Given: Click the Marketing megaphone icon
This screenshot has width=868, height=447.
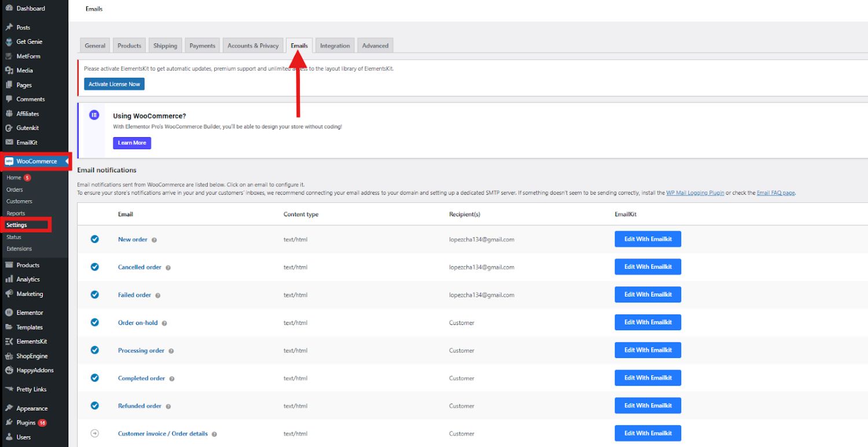Looking at the screenshot, I should (x=9, y=294).
